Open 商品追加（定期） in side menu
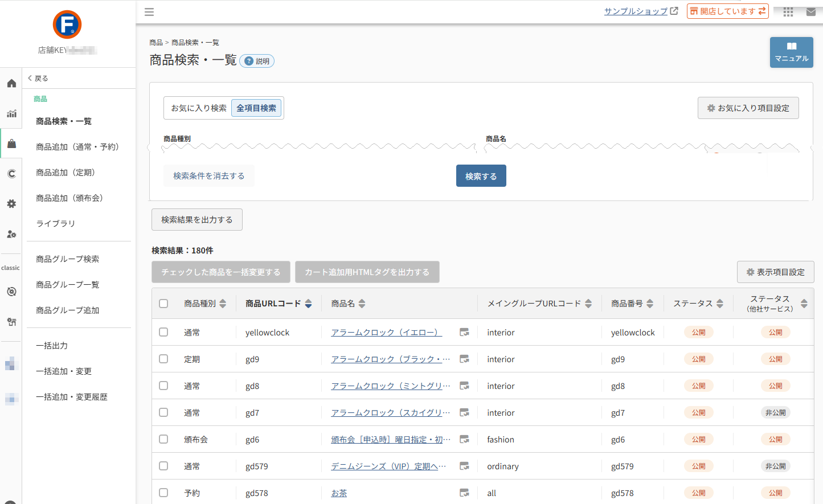Viewport: 823px width, 504px height. pyautogui.click(x=65, y=173)
